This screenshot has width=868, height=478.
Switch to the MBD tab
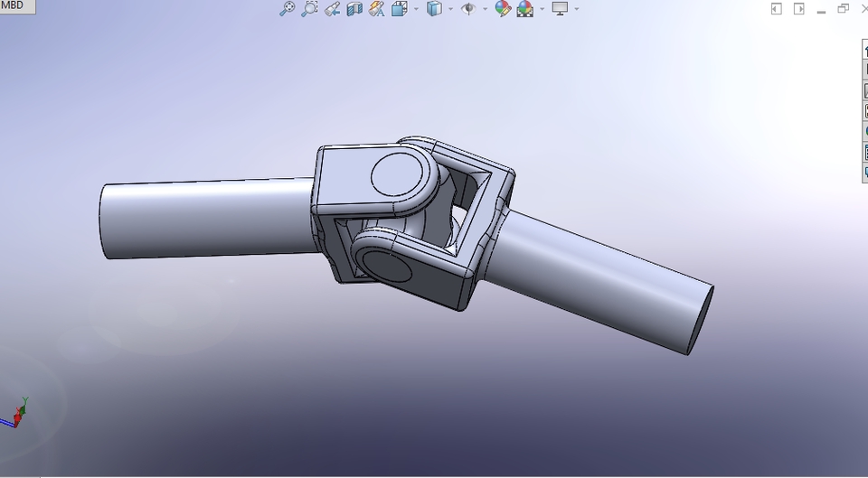point(14,5)
